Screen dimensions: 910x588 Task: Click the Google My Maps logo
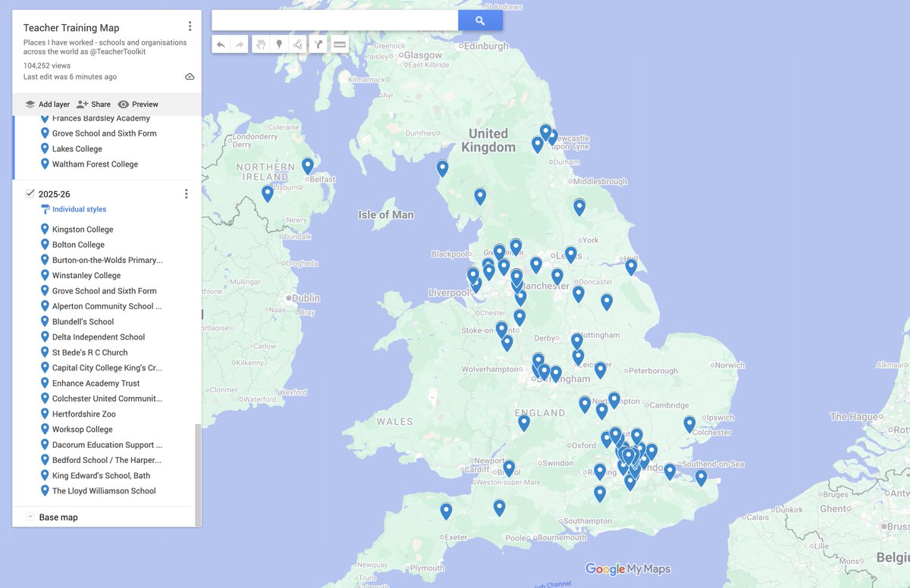[628, 569]
